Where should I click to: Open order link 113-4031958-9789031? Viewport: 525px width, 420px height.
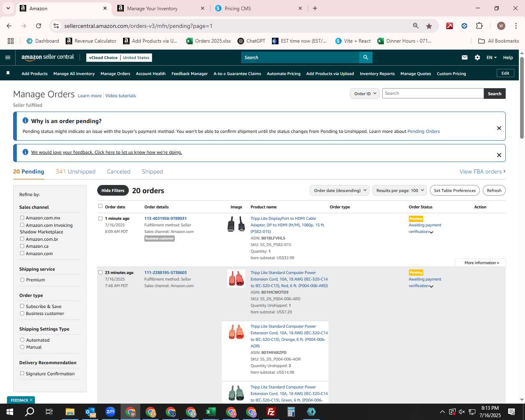click(165, 218)
